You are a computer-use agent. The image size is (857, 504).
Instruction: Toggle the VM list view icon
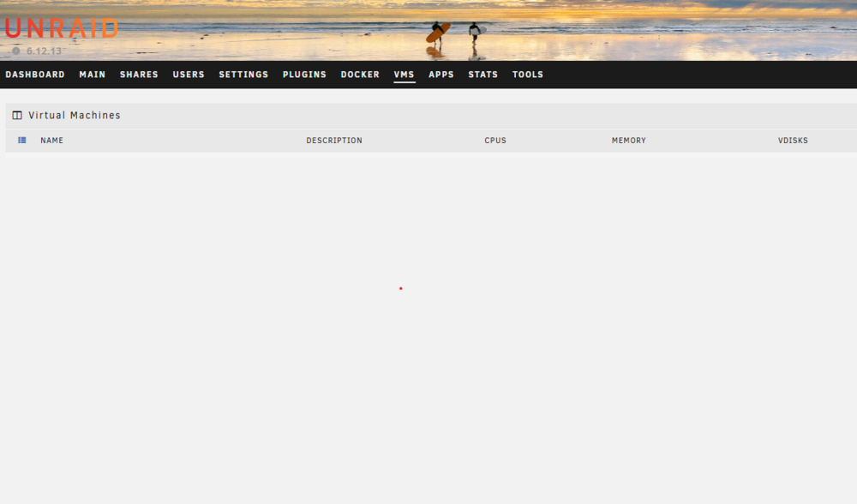[22, 141]
